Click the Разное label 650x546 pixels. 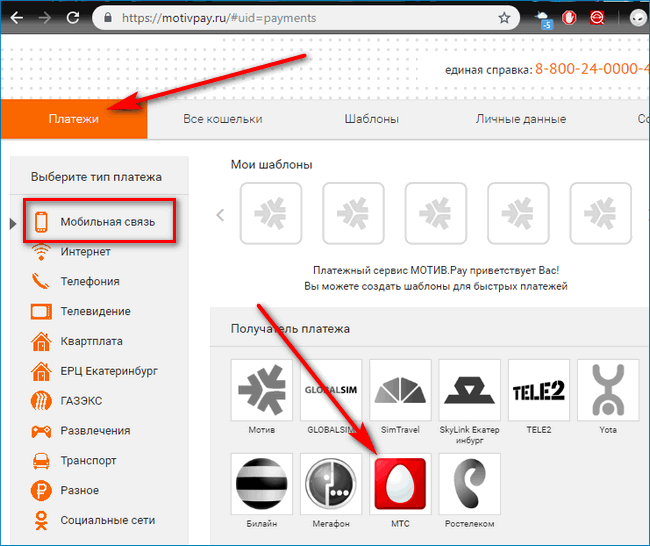click(80, 490)
